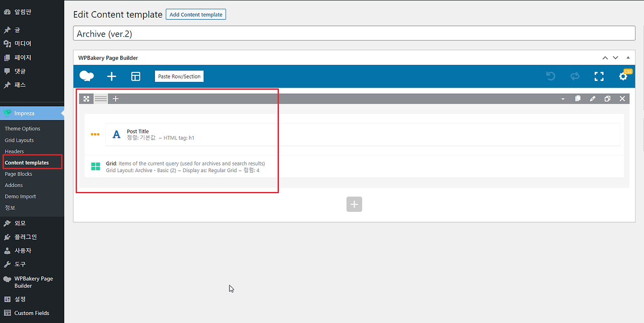Open the Custom Fields menu
644x323 pixels.
32,313
